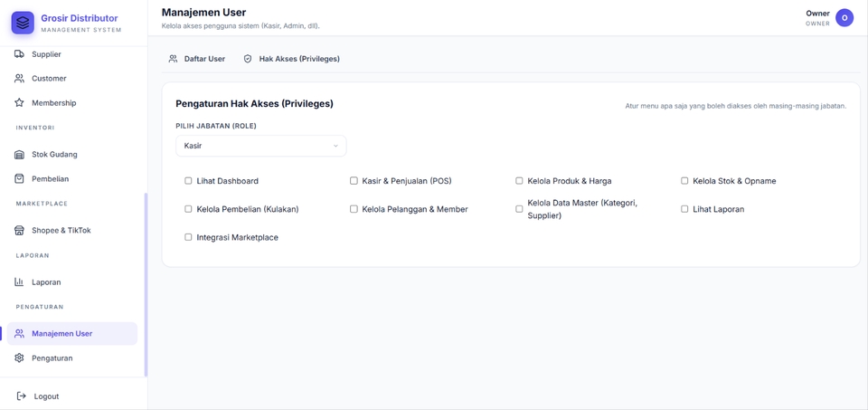Click the Owner profile name
The width and height of the screenshot is (868, 410).
pos(817,14)
